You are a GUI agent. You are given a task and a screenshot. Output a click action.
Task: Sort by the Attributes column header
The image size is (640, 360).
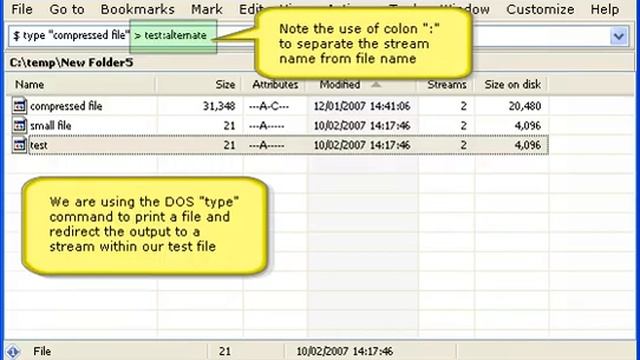pyautogui.click(x=274, y=84)
